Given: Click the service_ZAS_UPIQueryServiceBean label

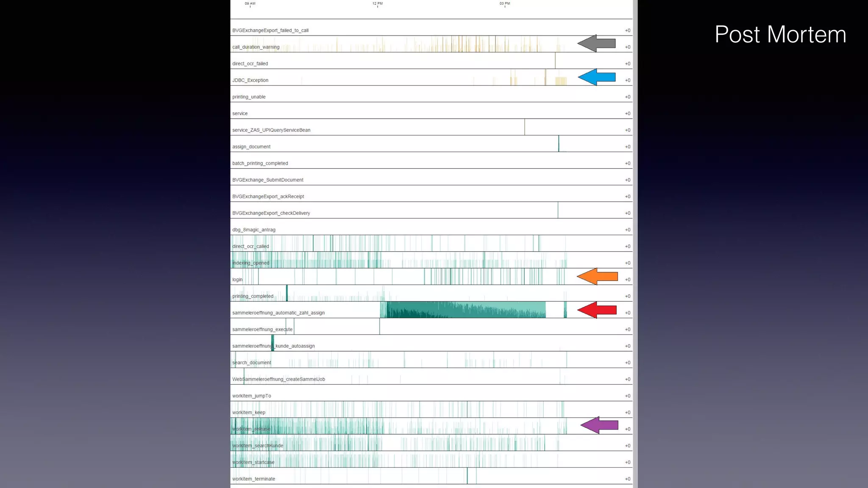Looking at the screenshot, I should (x=271, y=130).
